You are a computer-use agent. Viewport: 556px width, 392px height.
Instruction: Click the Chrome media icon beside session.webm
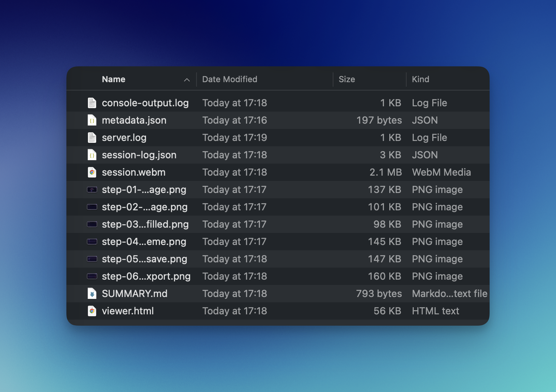tap(92, 172)
